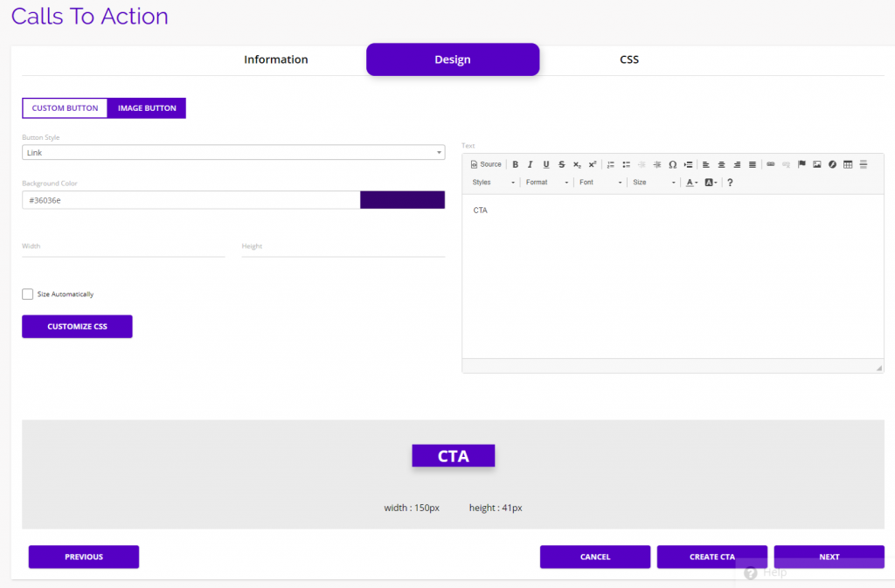Click CUSTOMIZE CSS button
Viewport: 895px width, 588px height.
pyautogui.click(x=77, y=326)
